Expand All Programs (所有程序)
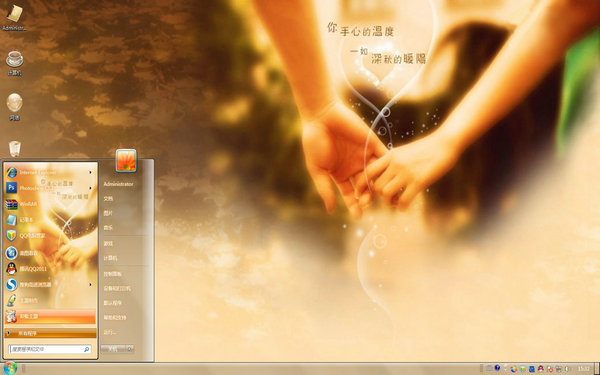Viewport: 600px width, 375px height. pyautogui.click(x=50, y=333)
